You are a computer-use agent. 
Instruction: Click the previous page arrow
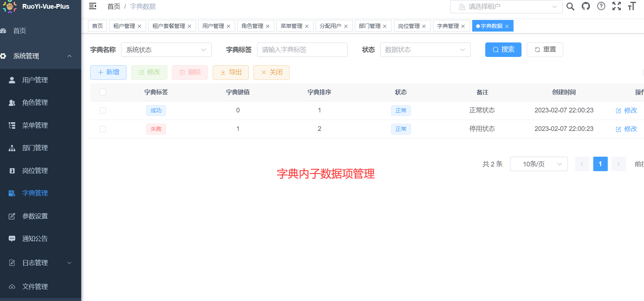pos(582,164)
